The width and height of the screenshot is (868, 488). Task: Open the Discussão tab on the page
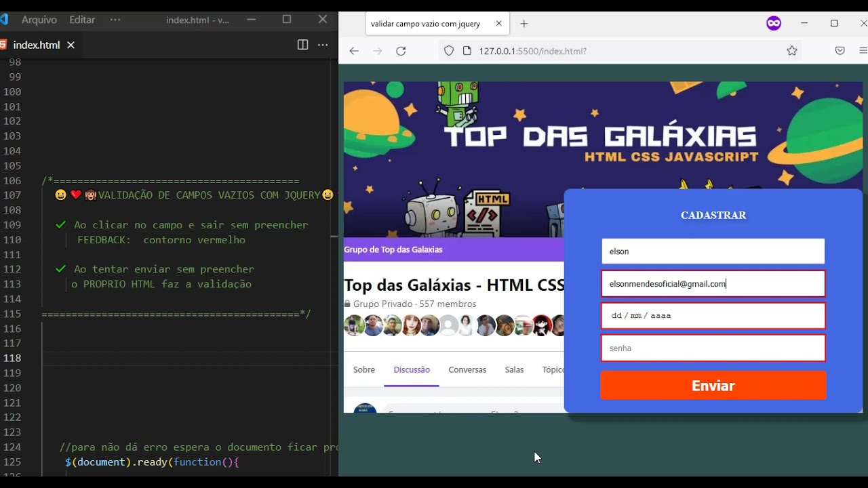pyautogui.click(x=412, y=370)
